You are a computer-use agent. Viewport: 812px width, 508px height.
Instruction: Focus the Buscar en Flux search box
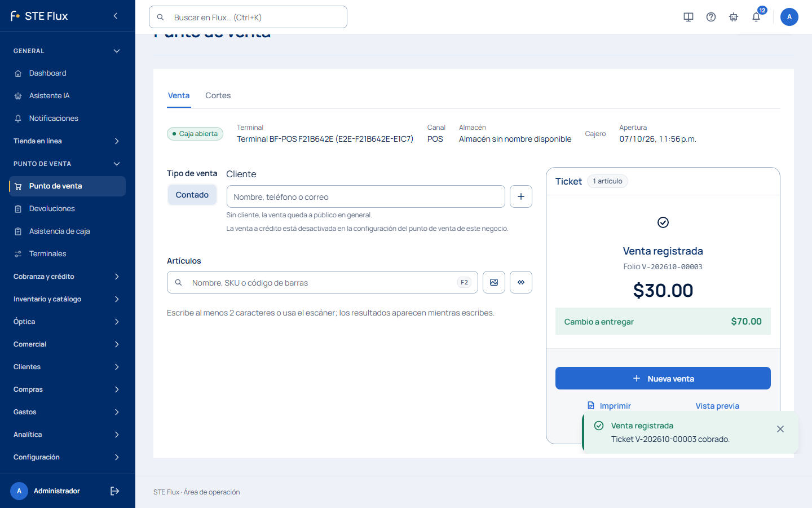(248, 17)
